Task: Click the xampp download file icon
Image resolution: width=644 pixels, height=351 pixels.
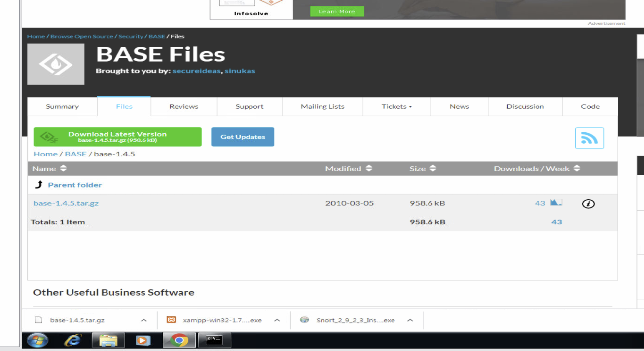Action: pyautogui.click(x=171, y=320)
